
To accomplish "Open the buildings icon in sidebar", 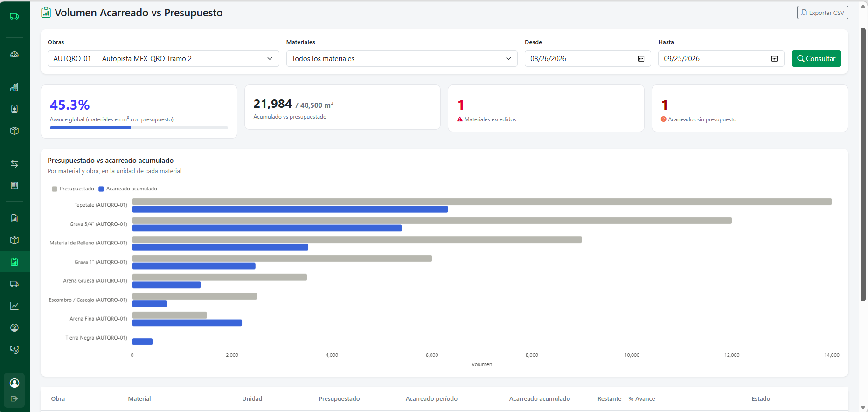I will click(14, 87).
